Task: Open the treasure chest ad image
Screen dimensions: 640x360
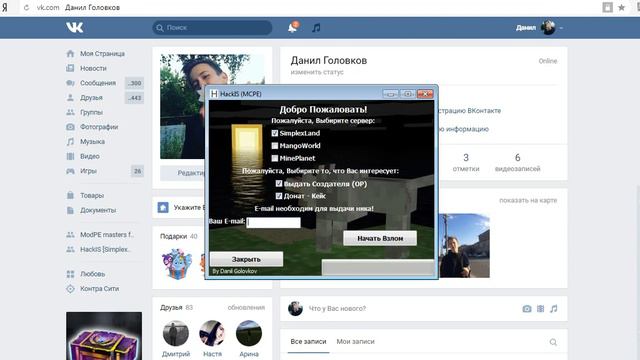Action: click(104, 336)
